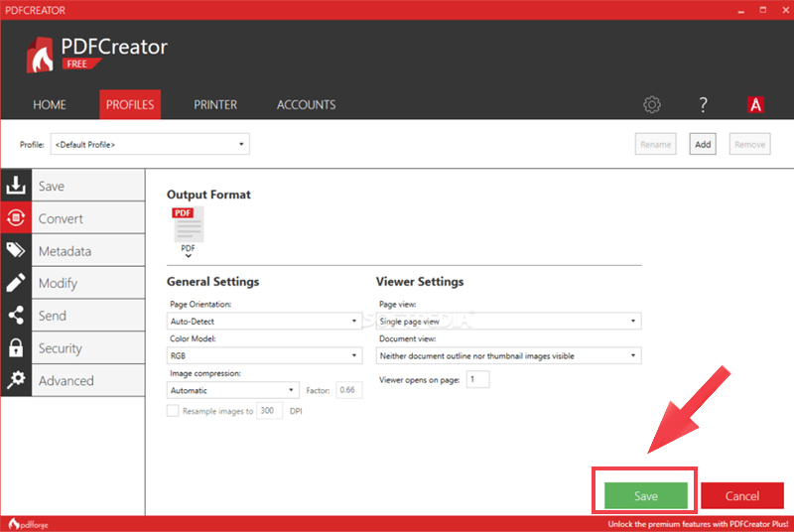The width and height of the screenshot is (794, 532).
Task: Click the Add profile button
Action: 703,144
